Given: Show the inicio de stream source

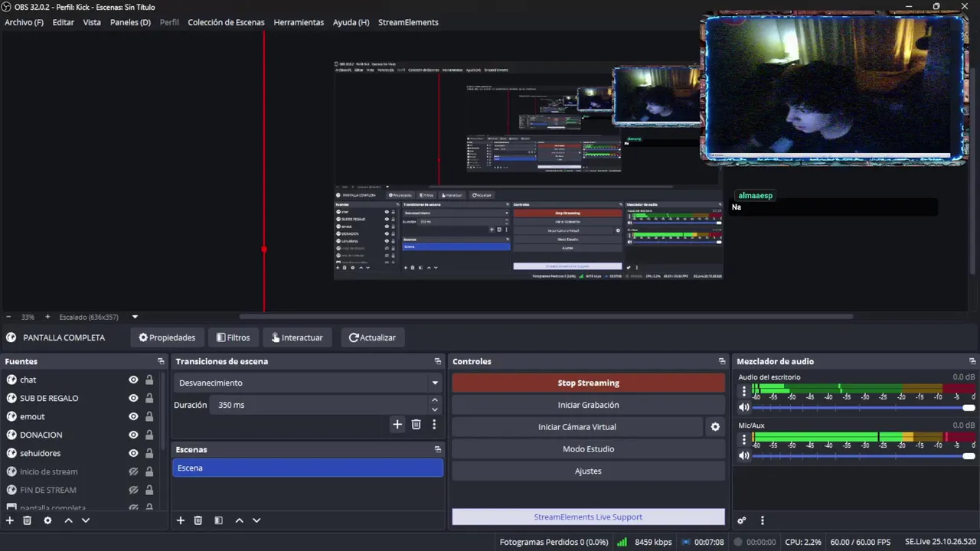Looking at the screenshot, I should click(133, 471).
